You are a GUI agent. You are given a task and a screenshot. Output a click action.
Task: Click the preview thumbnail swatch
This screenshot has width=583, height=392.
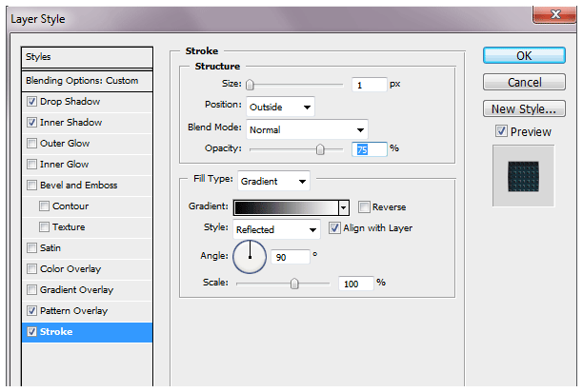click(523, 175)
